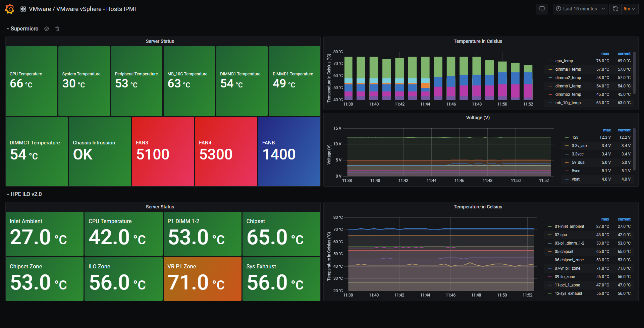Refresh the dashboard now
644x328 pixels.
tap(615, 9)
